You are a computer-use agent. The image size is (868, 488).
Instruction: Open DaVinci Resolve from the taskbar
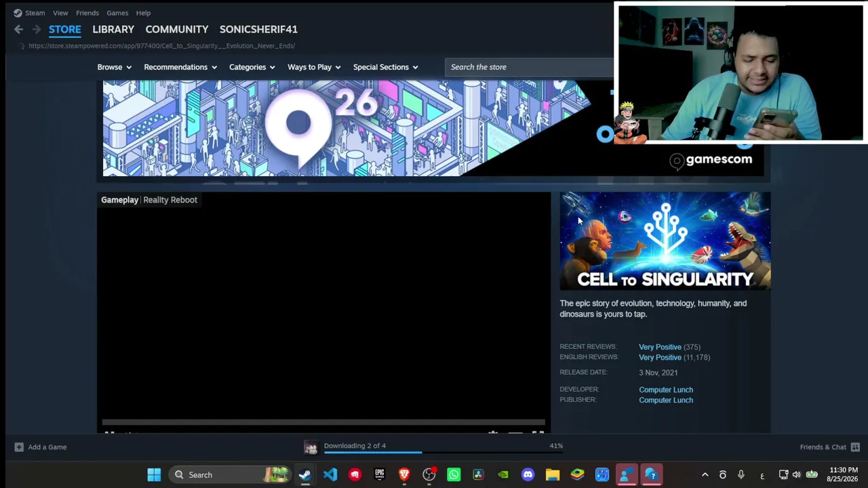click(478, 474)
